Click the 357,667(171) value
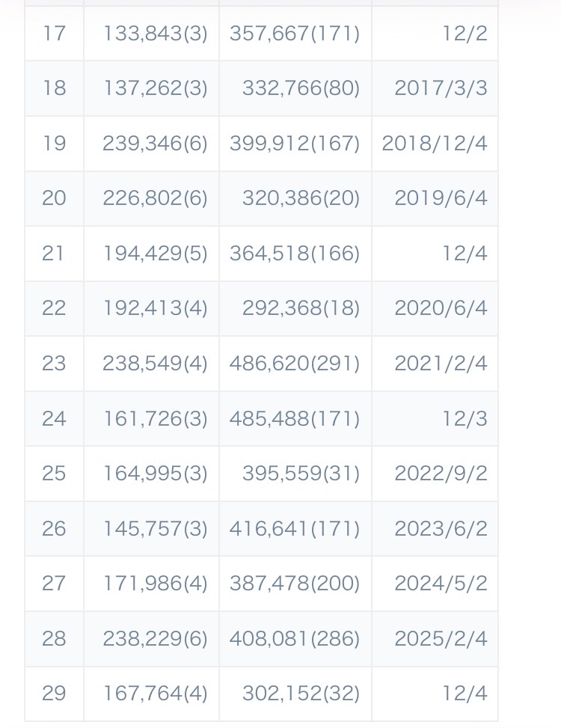The width and height of the screenshot is (561, 728). 295,34
